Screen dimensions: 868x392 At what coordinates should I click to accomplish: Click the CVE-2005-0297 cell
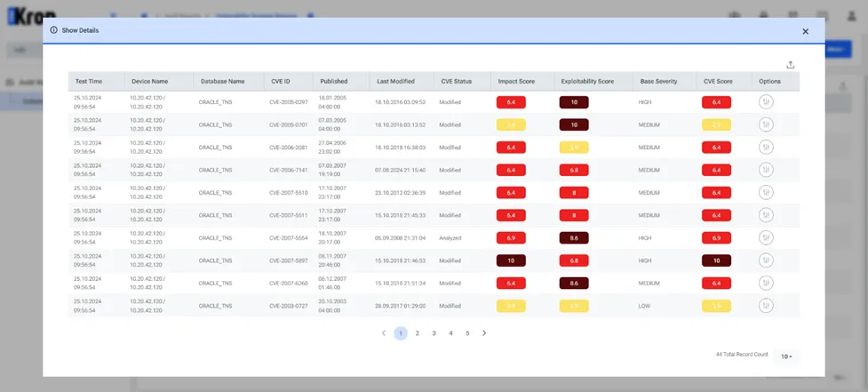(289, 102)
